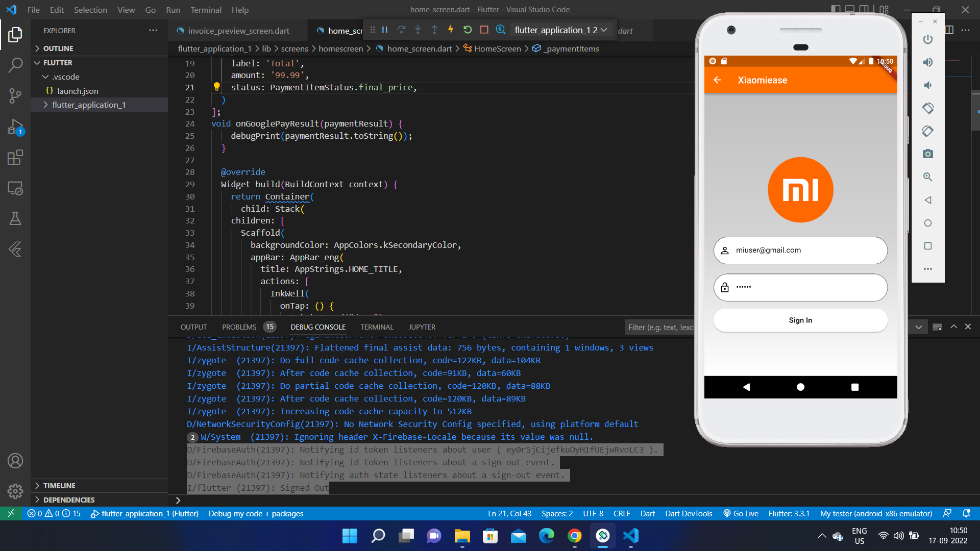Open Run and Debug view

(15, 127)
